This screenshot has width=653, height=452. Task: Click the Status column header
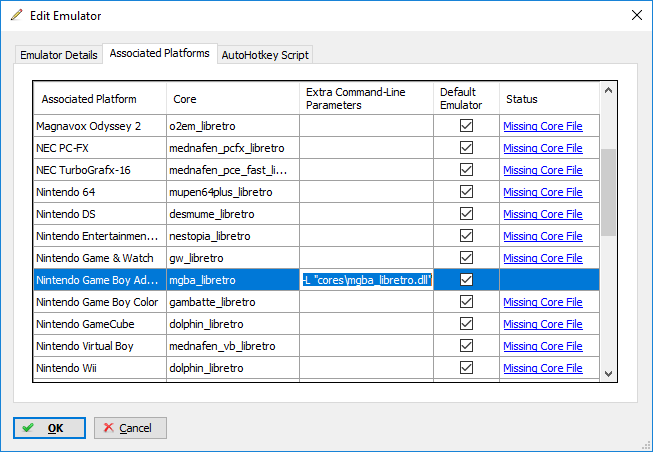[550, 99]
